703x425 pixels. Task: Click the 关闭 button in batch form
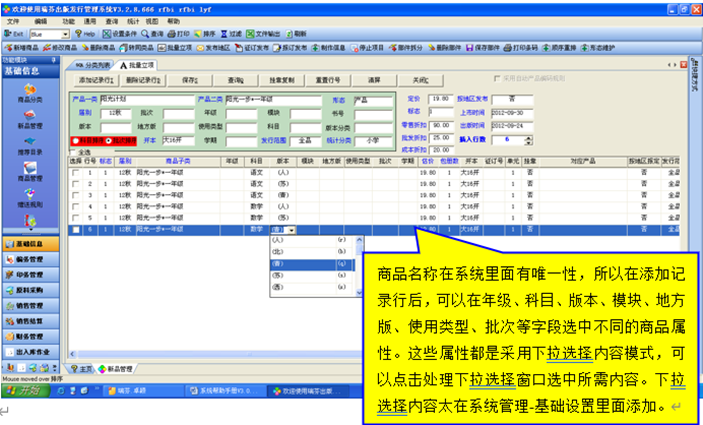tap(421, 81)
